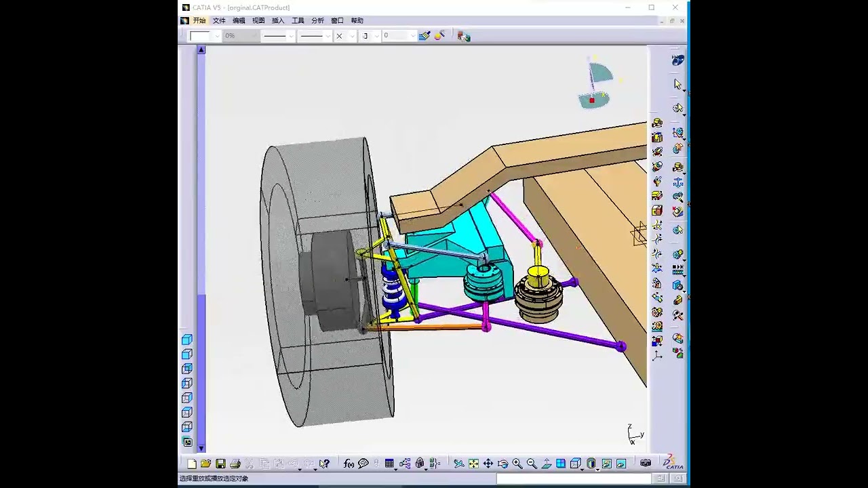
Task: Open the Design Table tool
Action: tap(389, 464)
